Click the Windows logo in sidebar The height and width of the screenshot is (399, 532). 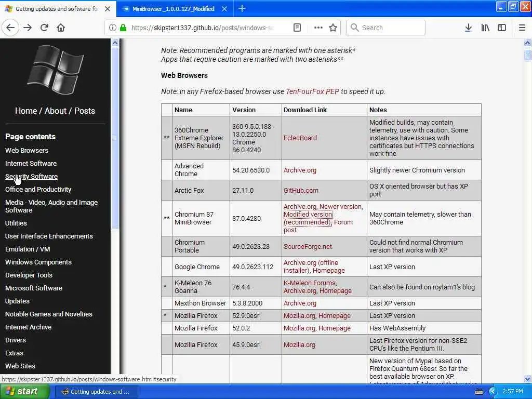point(55,70)
